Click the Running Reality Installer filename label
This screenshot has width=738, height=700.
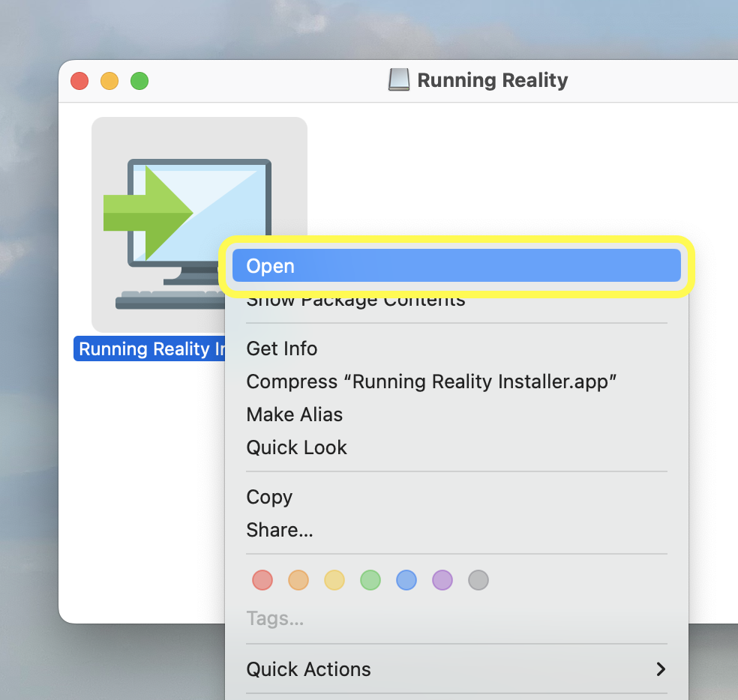coord(150,349)
